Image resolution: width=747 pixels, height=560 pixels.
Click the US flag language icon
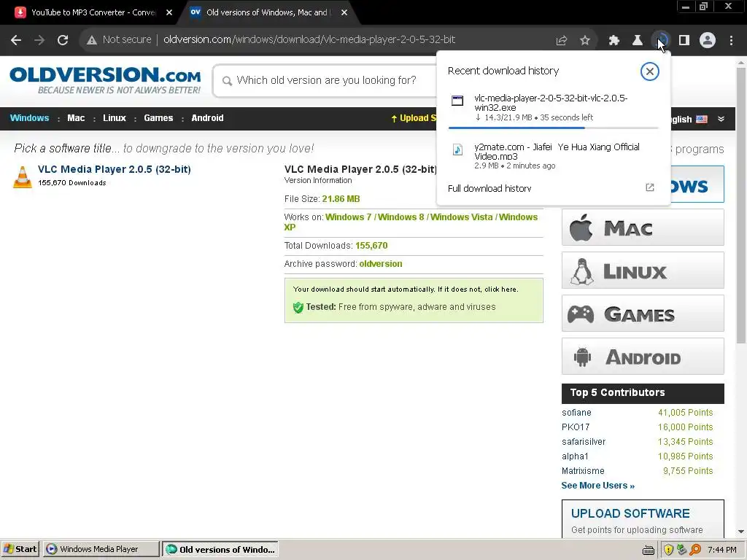pyautogui.click(x=702, y=119)
